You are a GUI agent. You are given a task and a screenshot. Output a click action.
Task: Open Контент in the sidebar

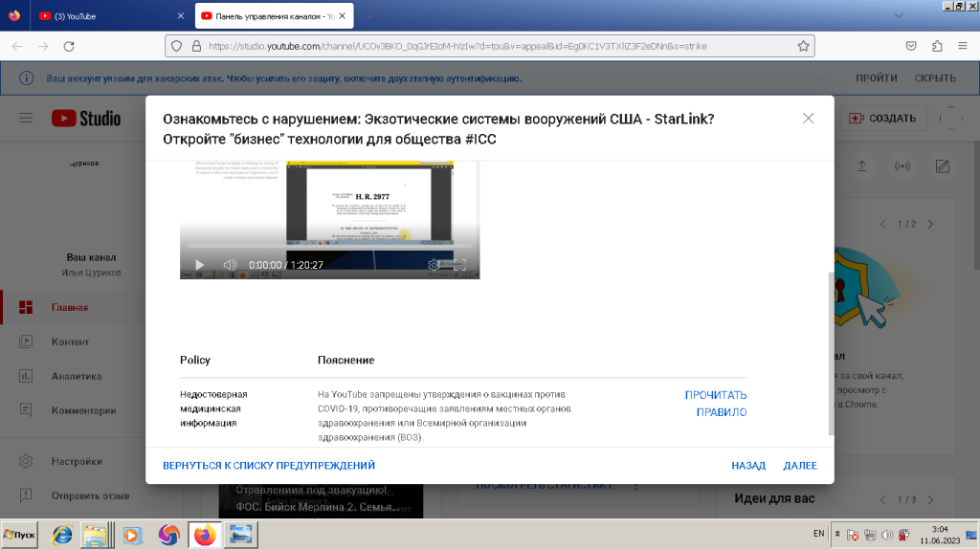70,341
